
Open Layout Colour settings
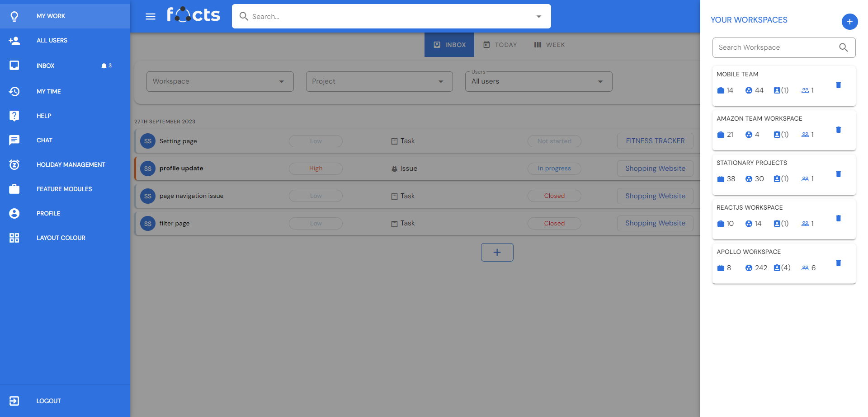61,238
